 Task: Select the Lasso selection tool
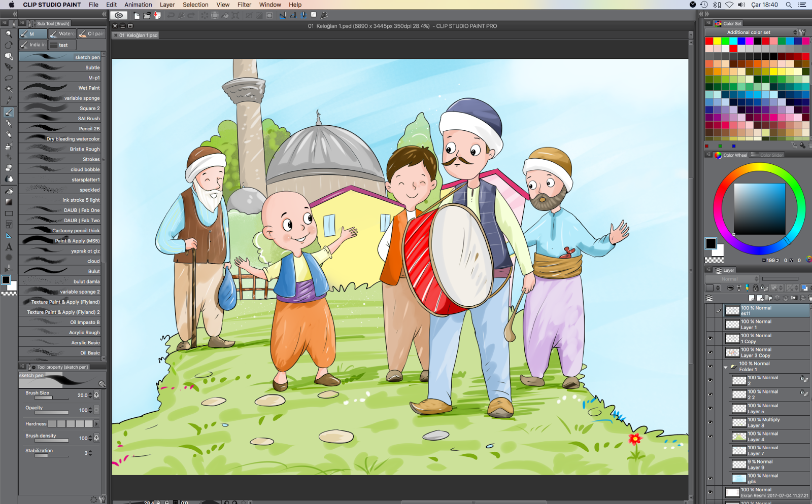coord(9,78)
